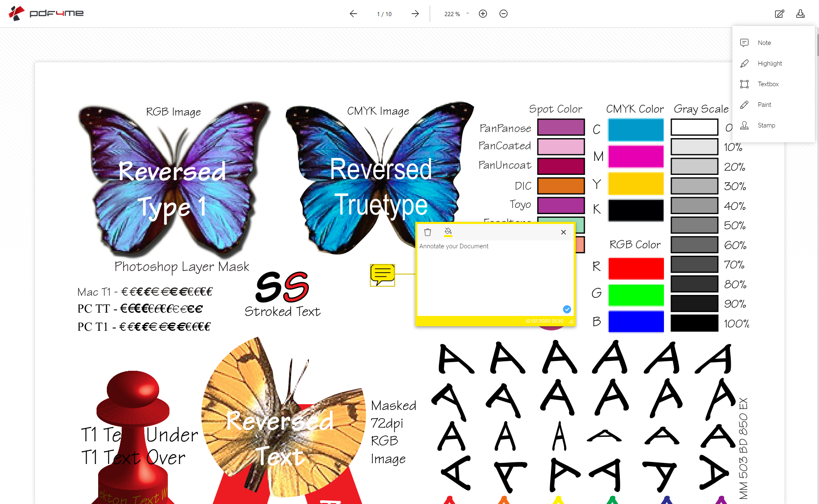Go to the previous page arrow
Image resolution: width=819 pixels, height=504 pixels.
353,14
